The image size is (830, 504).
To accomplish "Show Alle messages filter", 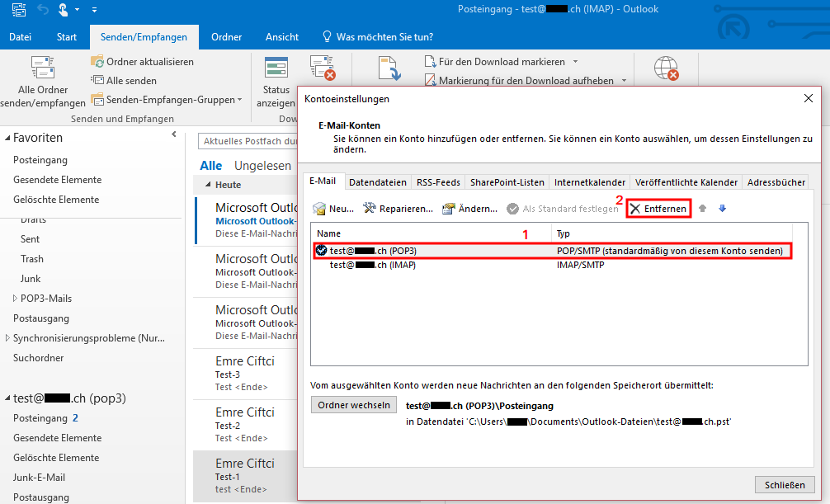I will (210, 166).
